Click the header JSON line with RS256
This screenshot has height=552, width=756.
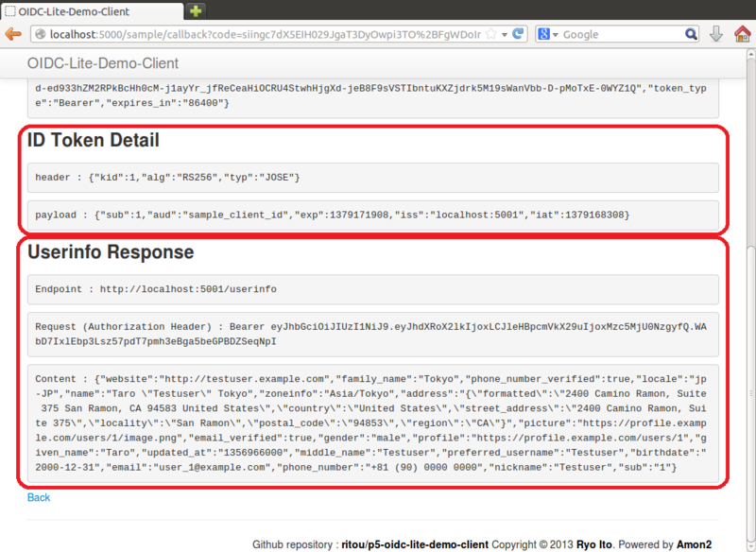pos(372,178)
